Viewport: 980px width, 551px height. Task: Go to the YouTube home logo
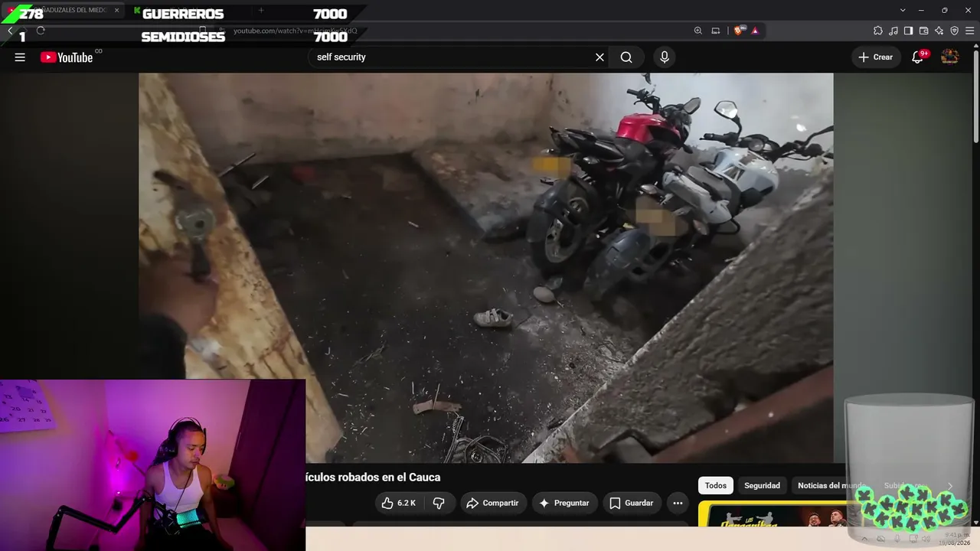[x=67, y=57]
